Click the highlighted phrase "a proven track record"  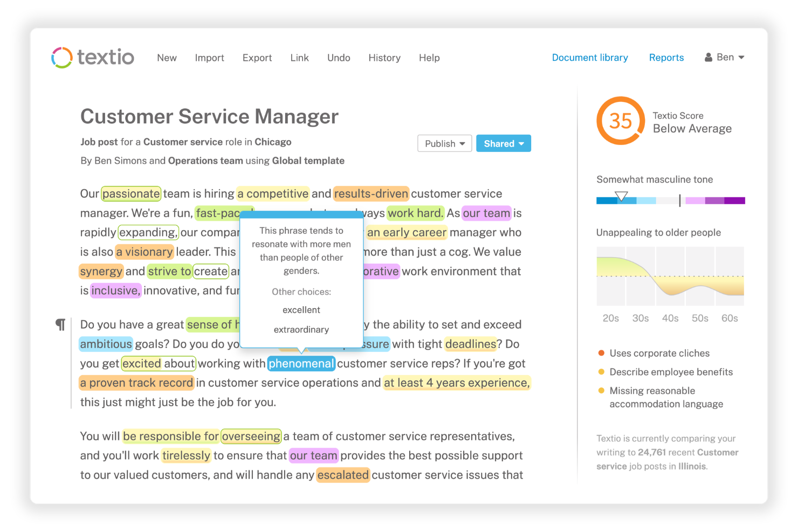point(136,383)
